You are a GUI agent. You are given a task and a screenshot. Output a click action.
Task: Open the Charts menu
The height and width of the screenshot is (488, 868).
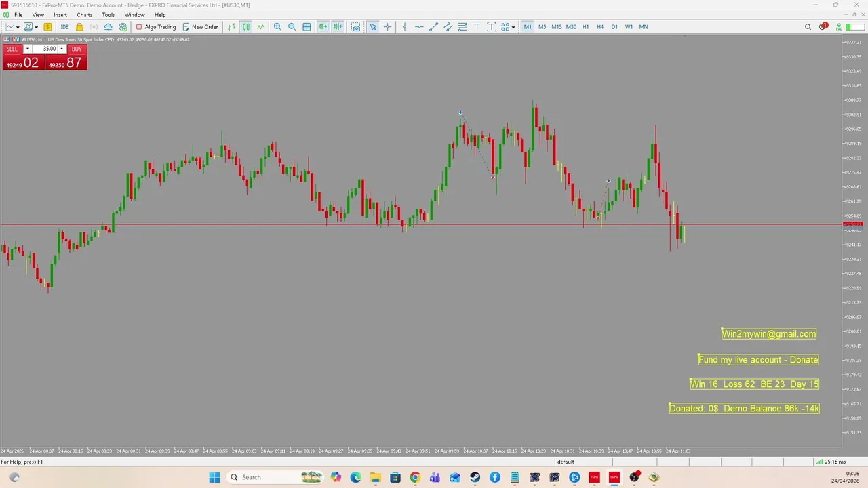84,15
